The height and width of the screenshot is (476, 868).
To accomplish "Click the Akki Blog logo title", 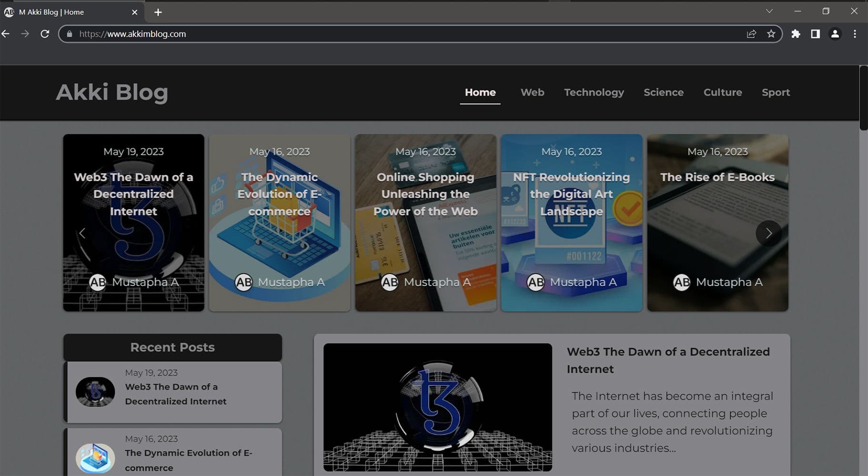I will tap(112, 92).
